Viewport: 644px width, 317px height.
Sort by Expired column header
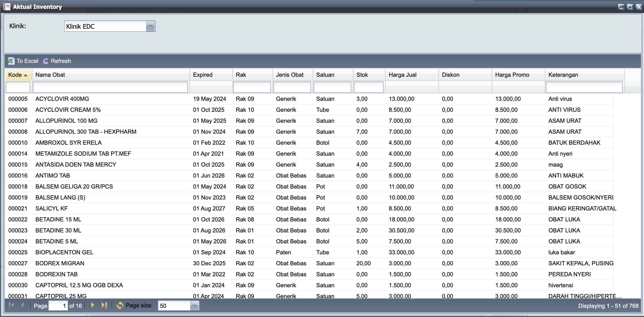(x=203, y=75)
